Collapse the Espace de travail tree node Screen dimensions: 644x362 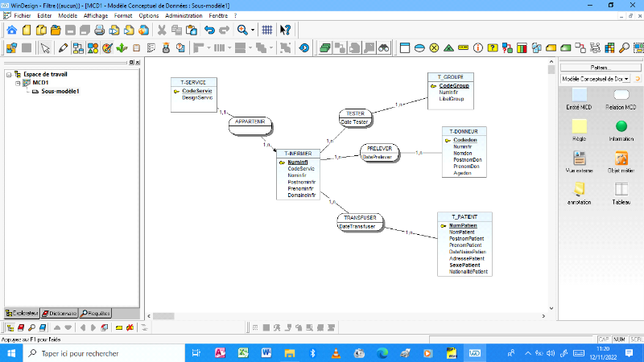(x=8, y=74)
